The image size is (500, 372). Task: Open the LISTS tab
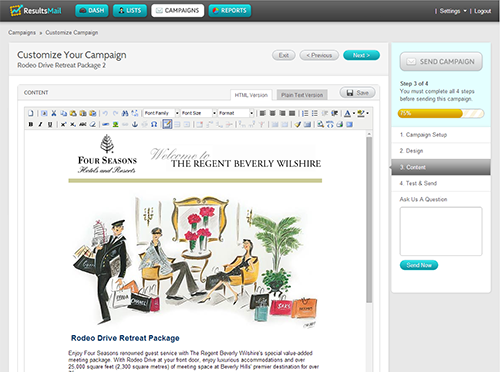pyautogui.click(x=130, y=11)
